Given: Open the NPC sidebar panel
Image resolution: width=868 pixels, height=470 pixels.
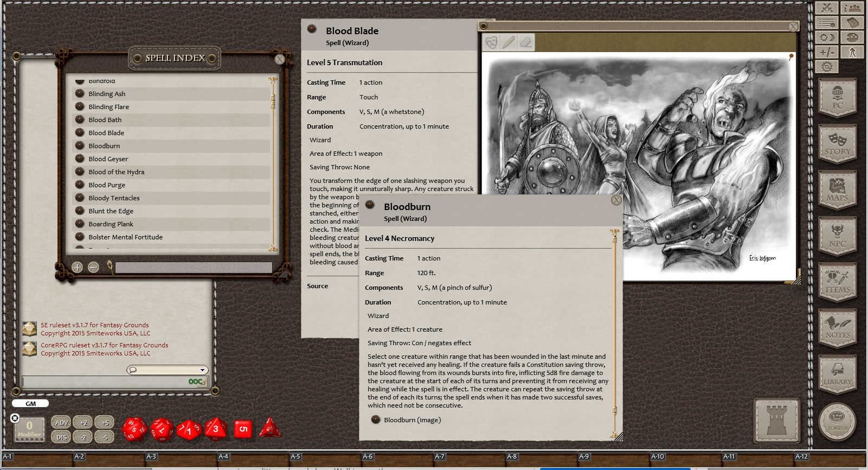Looking at the screenshot, I should tap(837, 237).
